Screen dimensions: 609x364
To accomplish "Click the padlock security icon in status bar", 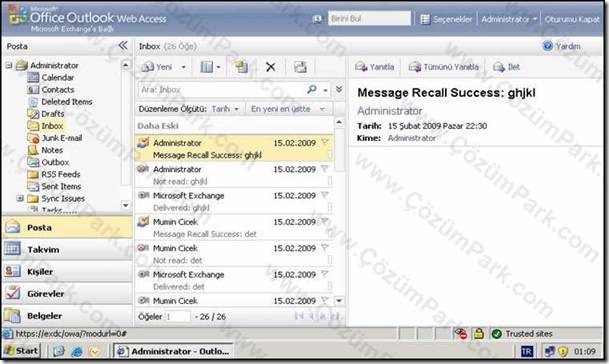I will [x=479, y=333].
